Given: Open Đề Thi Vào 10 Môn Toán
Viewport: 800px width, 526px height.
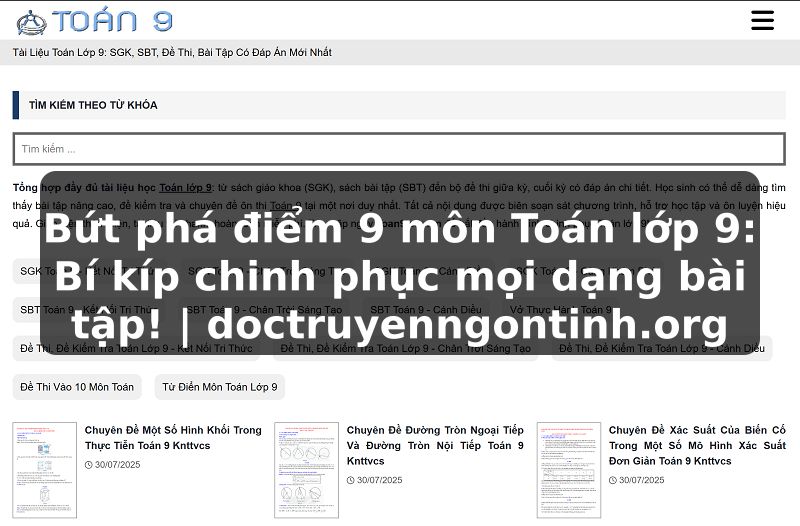Looking at the screenshot, I should [x=77, y=387].
